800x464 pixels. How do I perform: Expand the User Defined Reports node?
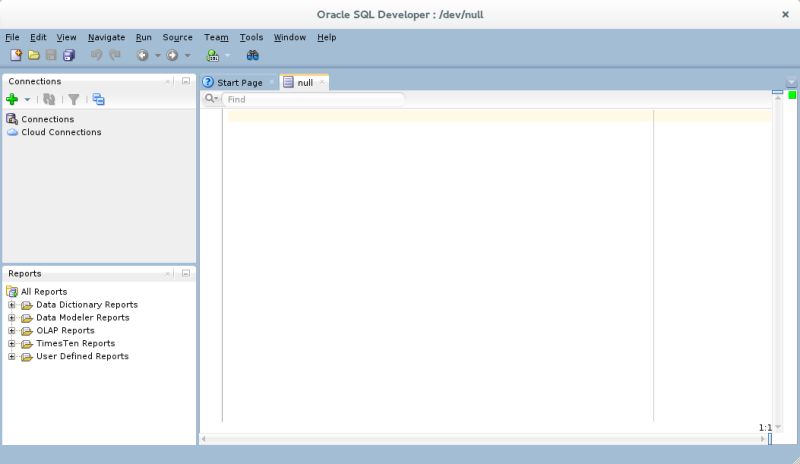(12, 356)
